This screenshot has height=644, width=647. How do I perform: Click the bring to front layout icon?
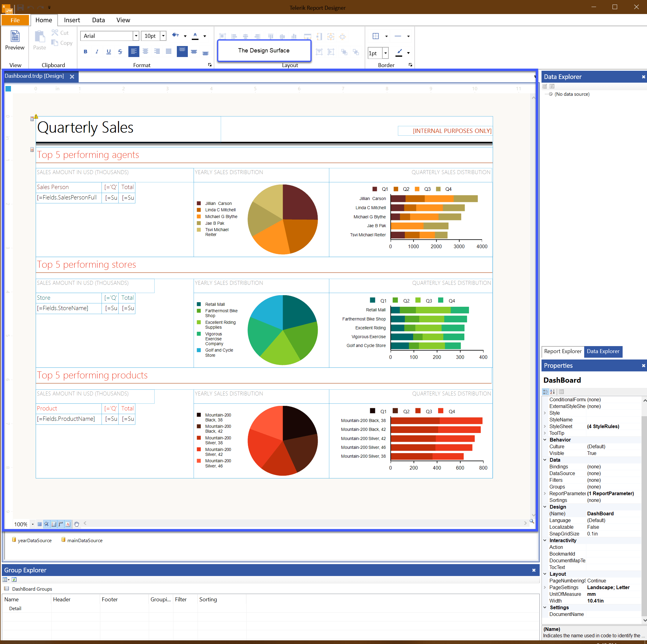(x=344, y=52)
